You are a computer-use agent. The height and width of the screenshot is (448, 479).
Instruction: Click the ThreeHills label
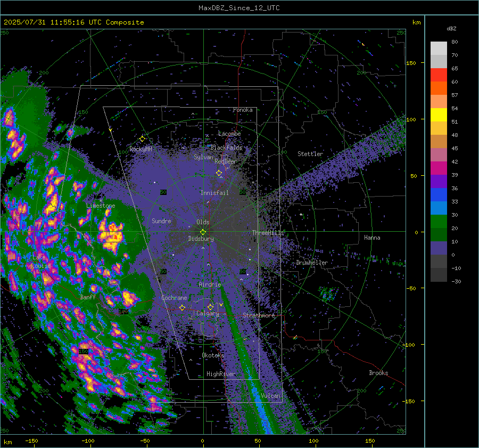[268, 233]
